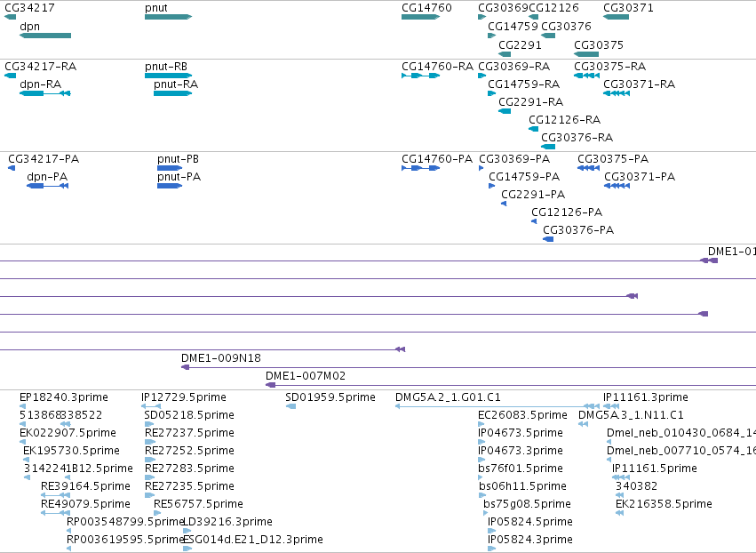Click the pnut-RB transcript label
This screenshot has width=756, height=553.
click(x=166, y=67)
